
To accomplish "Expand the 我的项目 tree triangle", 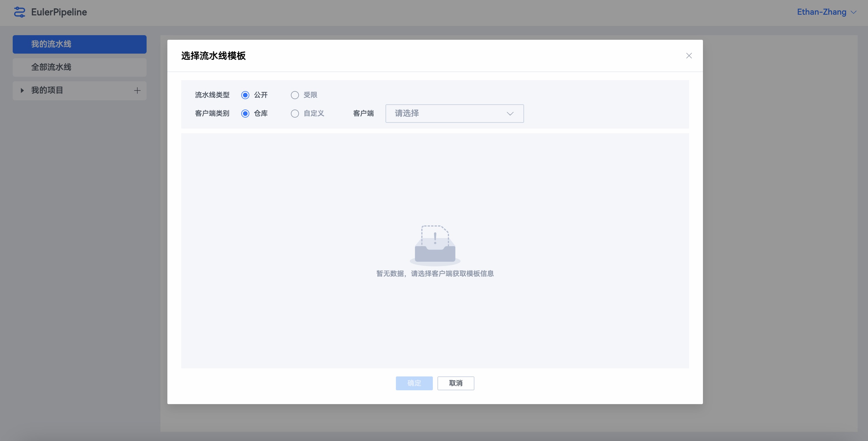I will click(22, 91).
